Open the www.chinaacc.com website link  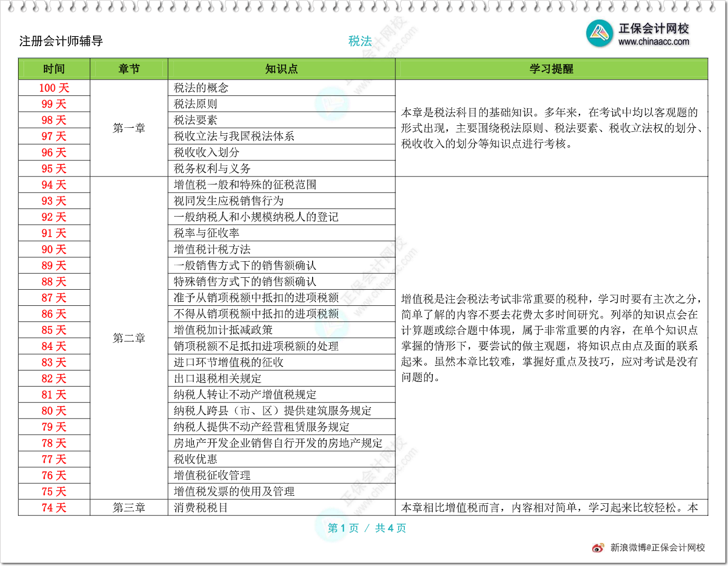pyautogui.click(x=653, y=42)
